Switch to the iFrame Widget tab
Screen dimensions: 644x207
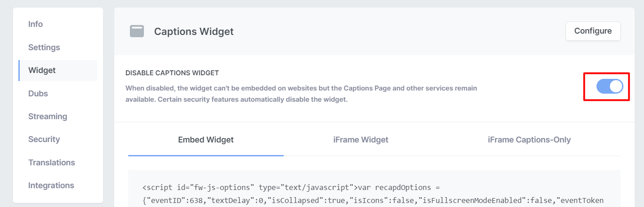pos(361,140)
